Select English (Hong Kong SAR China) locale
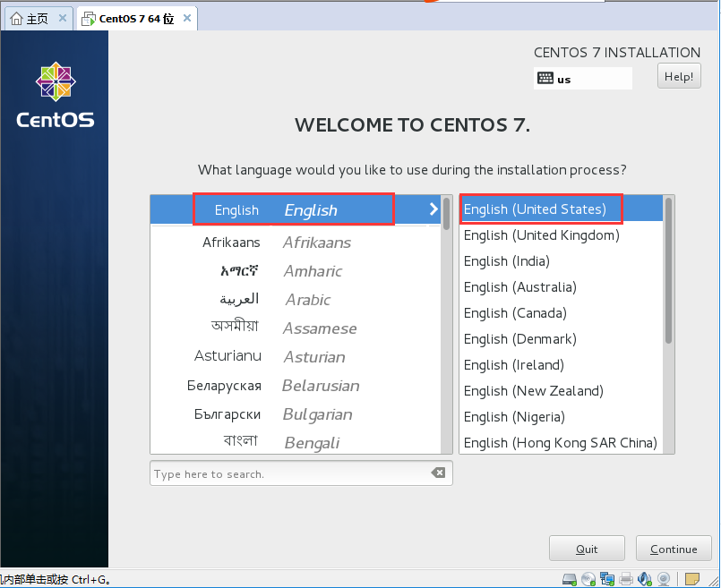This screenshot has height=588, width=721. (561, 442)
